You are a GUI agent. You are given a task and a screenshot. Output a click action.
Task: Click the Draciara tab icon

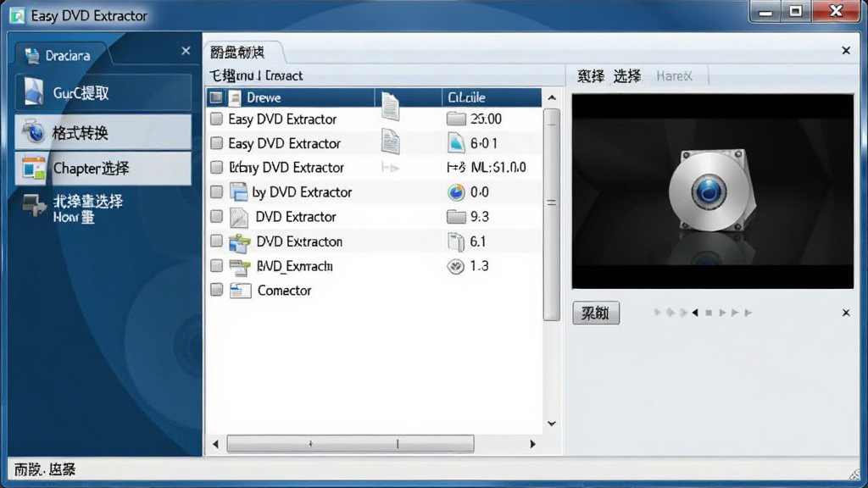point(32,55)
